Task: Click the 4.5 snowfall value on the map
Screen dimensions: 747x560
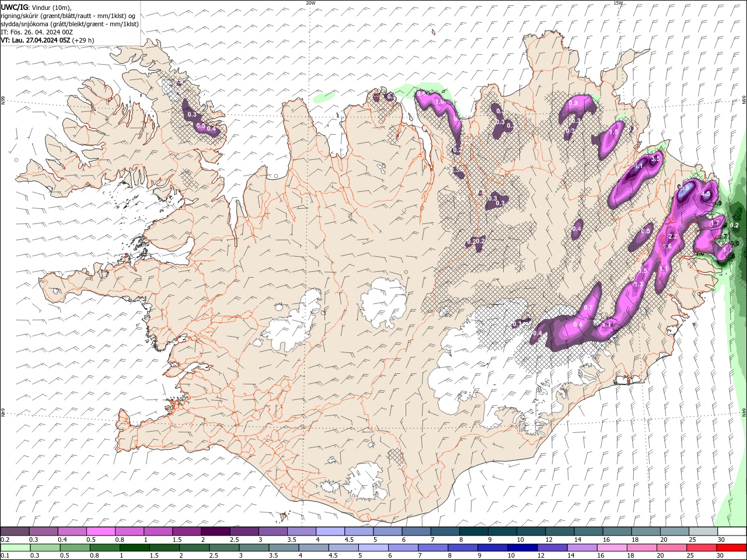Action: 705,194
